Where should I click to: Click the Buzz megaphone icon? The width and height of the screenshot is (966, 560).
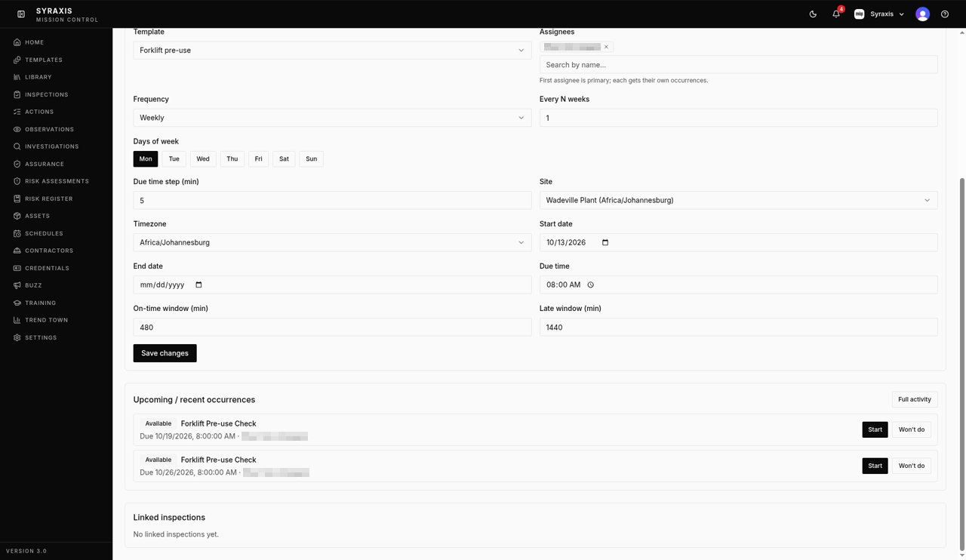click(17, 285)
